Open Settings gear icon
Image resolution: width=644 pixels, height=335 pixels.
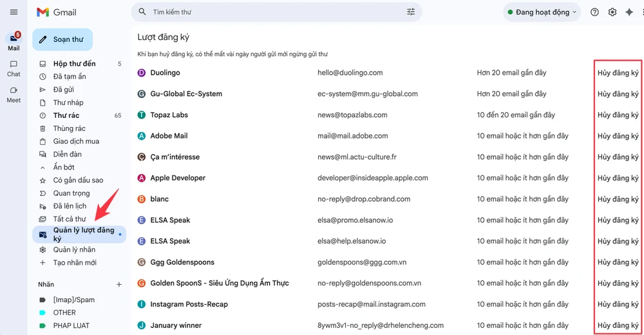coord(612,12)
